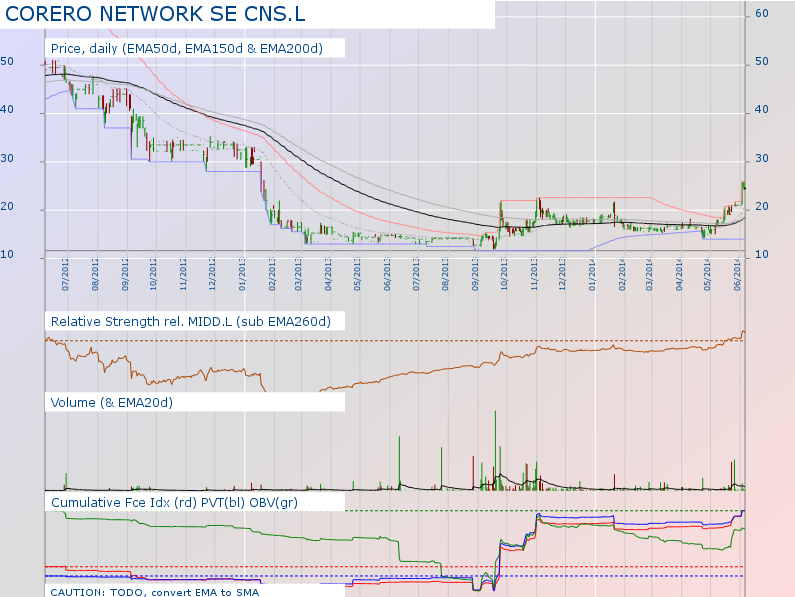
Task: Click the 03/2013 date axis label
Action: click(299, 274)
